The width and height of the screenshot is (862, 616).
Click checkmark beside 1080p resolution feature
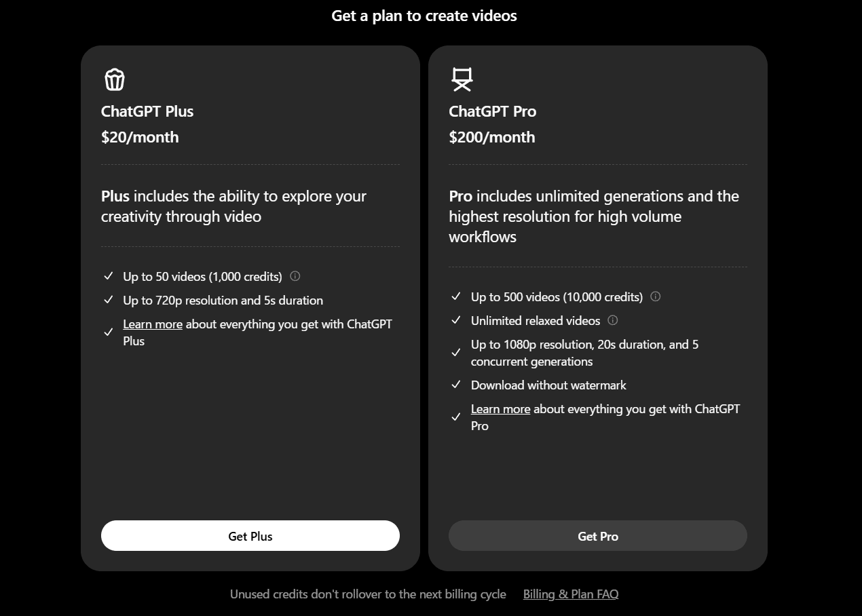coord(456,353)
